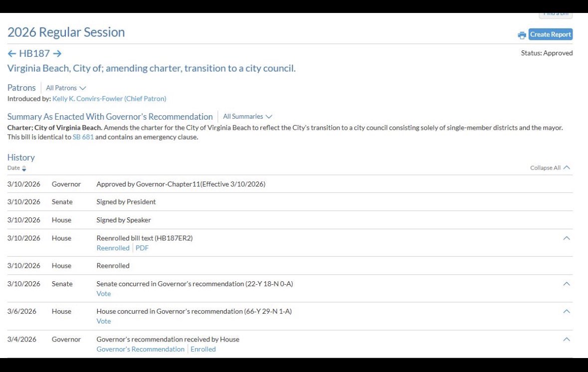Go to next bill with right arrow
The height and width of the screenshot is (372, 588).
pos(57,54)
